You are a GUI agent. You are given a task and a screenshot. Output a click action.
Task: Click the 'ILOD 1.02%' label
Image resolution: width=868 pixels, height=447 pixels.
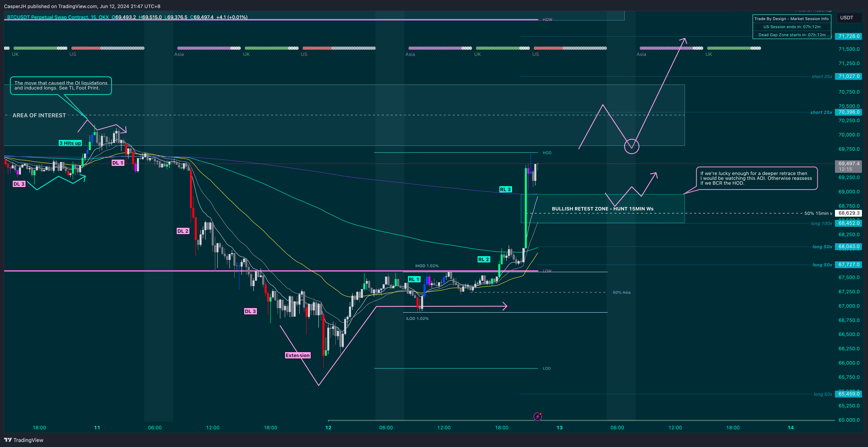[417, 318]
